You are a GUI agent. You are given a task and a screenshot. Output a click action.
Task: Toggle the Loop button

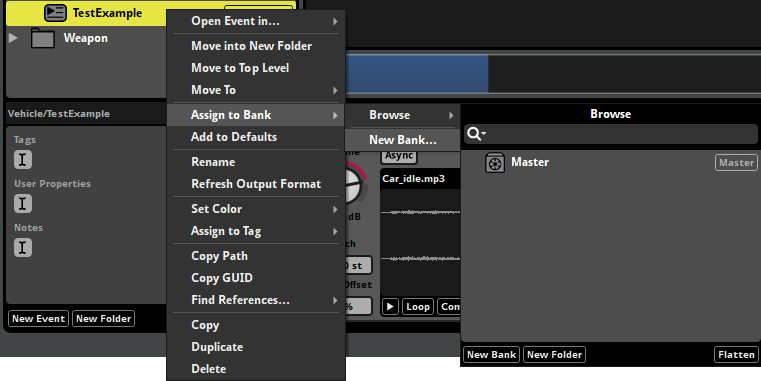418,307
